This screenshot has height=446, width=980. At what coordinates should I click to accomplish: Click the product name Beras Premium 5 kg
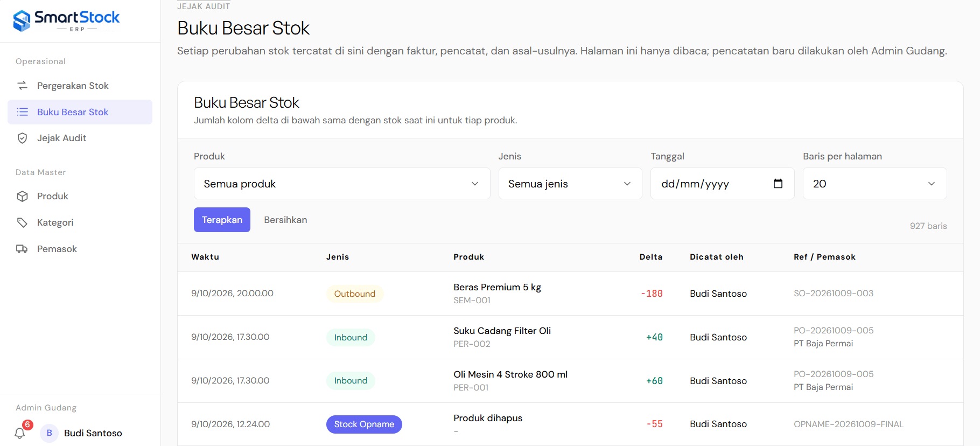click(497, 287)
